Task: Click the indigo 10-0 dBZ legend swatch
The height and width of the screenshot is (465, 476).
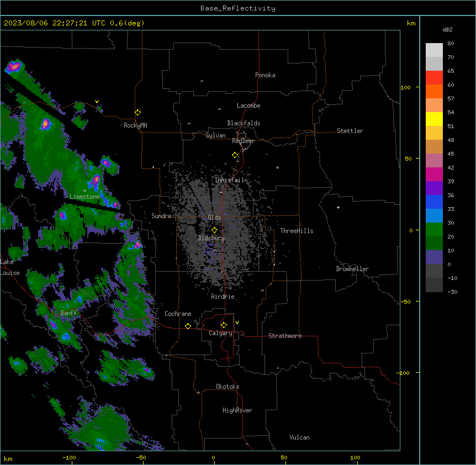Action: [x=434, y=257]
